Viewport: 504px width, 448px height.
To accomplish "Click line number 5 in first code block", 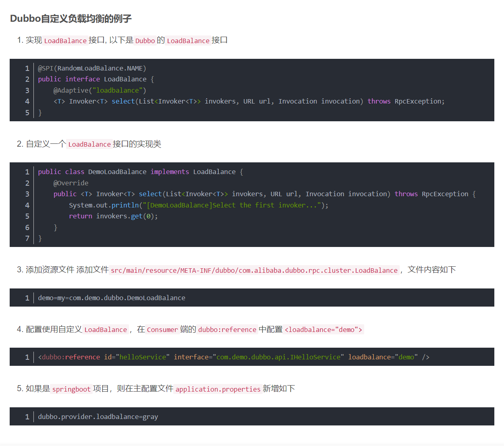I will 27,113.
